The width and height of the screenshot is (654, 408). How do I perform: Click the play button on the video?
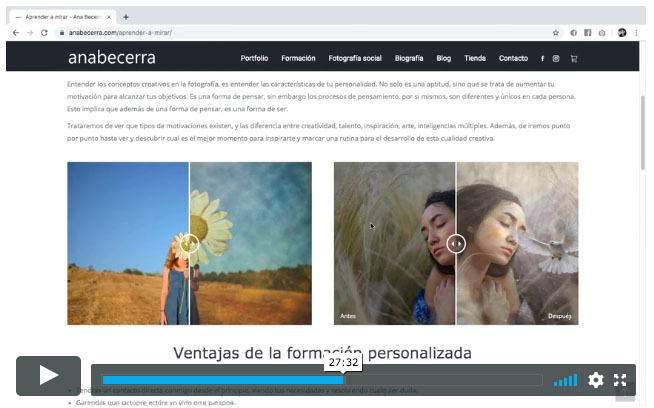pyautogui.click(x=48, y=376)
